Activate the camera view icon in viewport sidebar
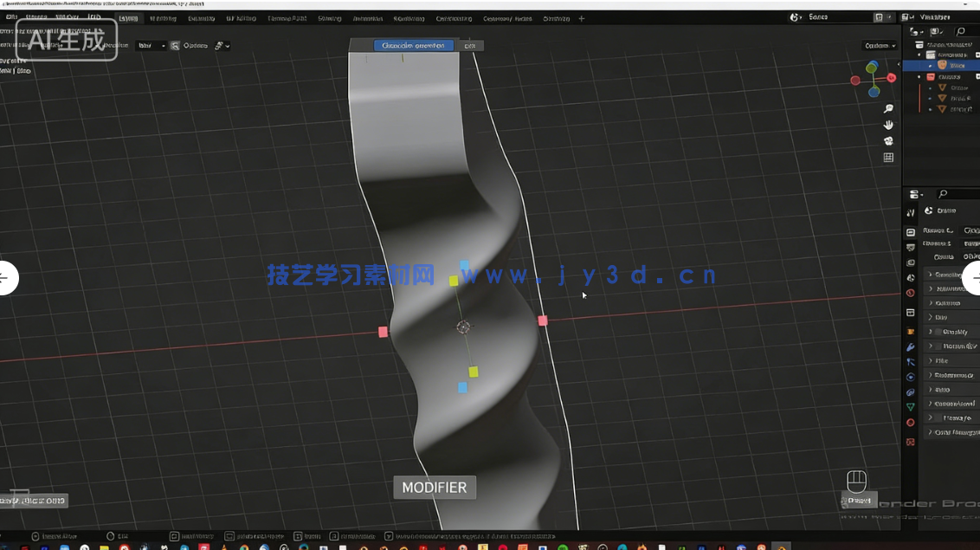Screen dimensions: 980x550 [888, 141]
